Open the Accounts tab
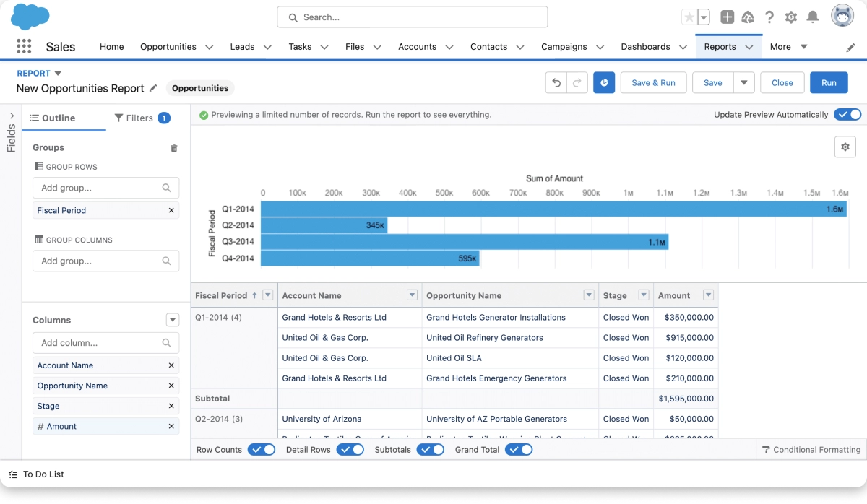867x504 pixels. click(417, 46)
